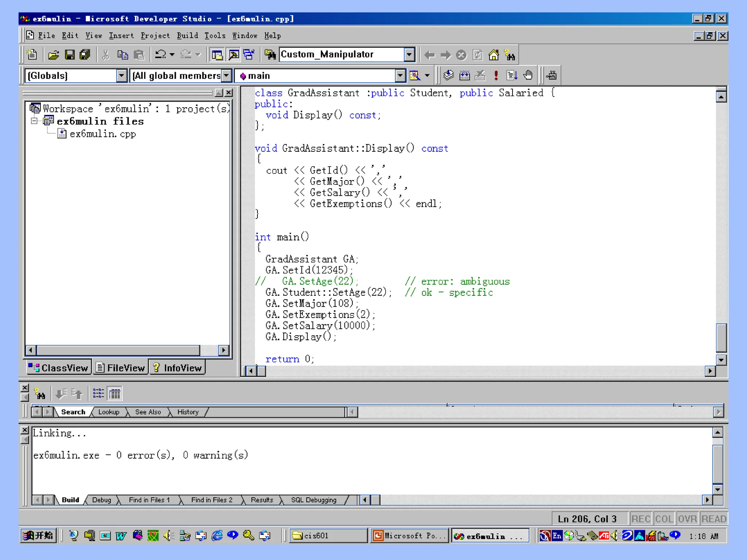
Task: Switch to the FileView tab
Action: pyautogui.click(x=121, y=368)
